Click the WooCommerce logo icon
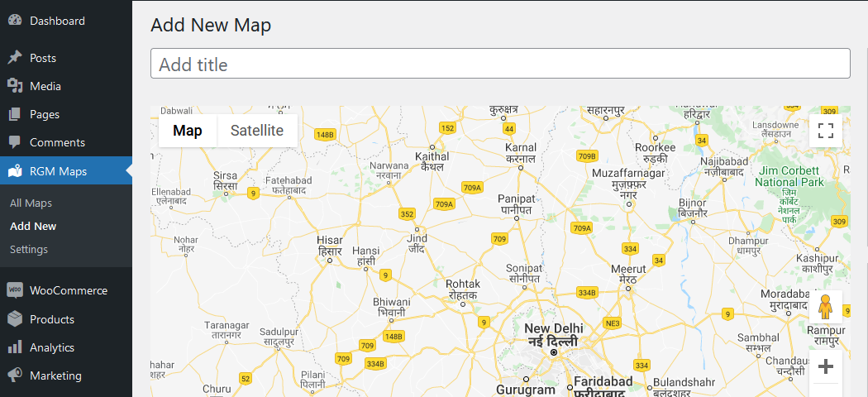The image size is (868, 397). (14, 290)
